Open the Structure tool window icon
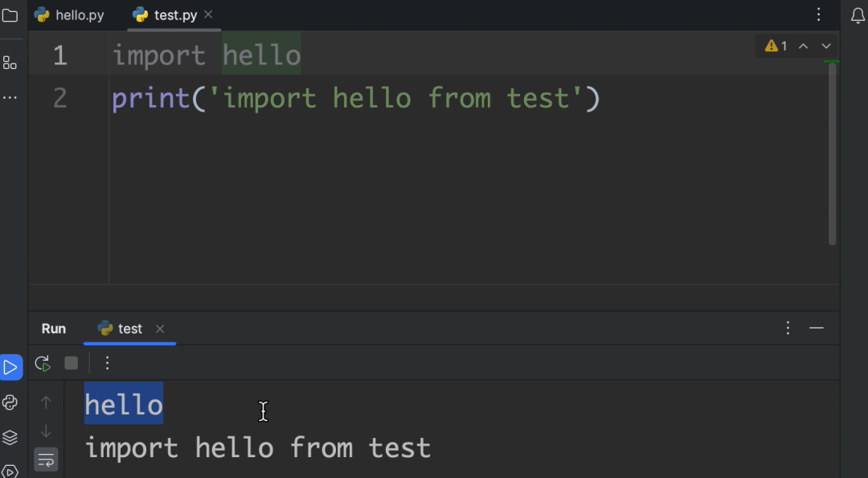This screenshot has height=478, width=868. pos(10,63)
